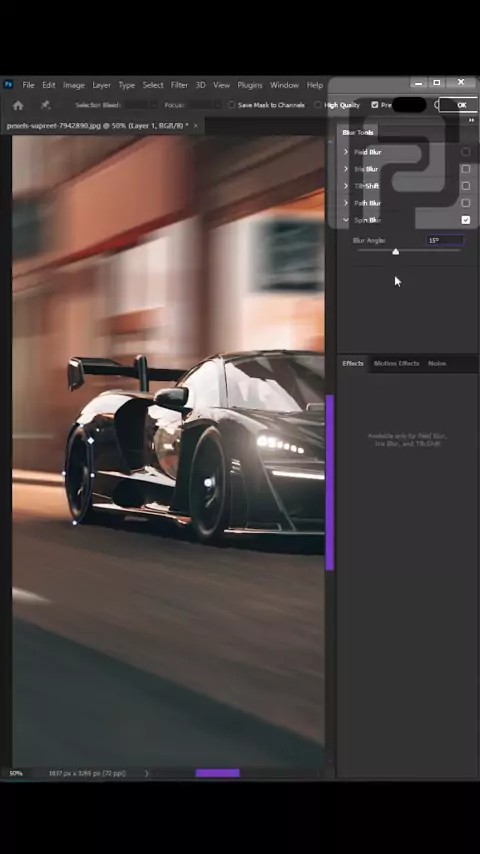Enable the Path Blur checkbox
This screenshot has width=480, height=854.
point(465,203)
